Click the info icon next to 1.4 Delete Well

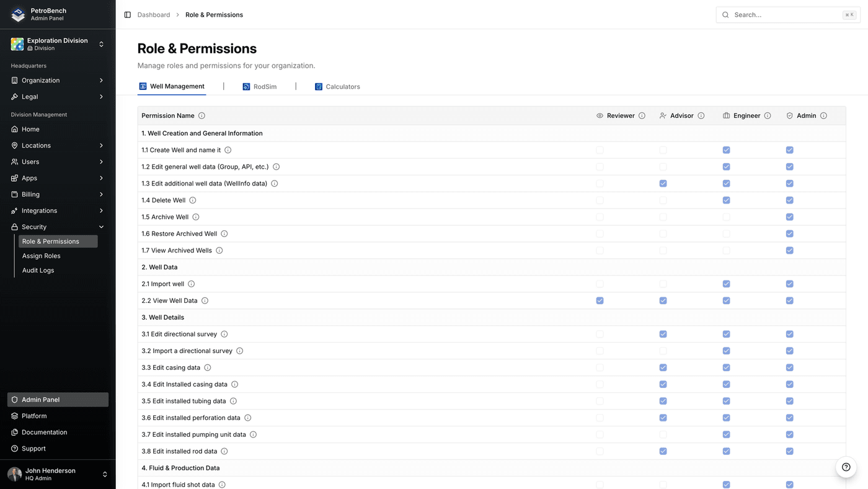tap(192, 200)
